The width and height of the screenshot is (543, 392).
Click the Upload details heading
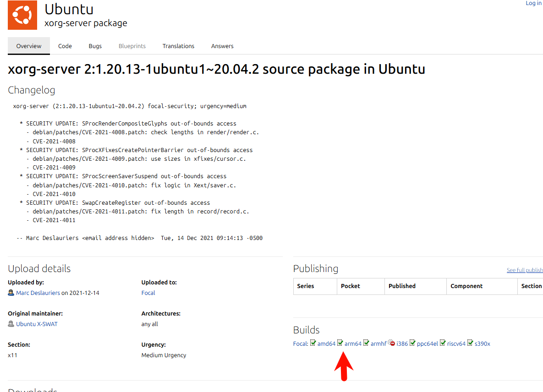(x=39, y=268)
